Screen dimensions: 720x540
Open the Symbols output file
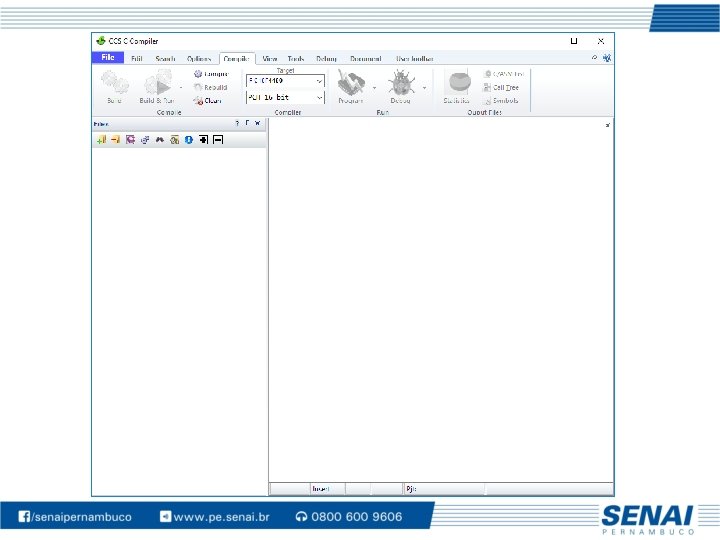pos(501,101)
